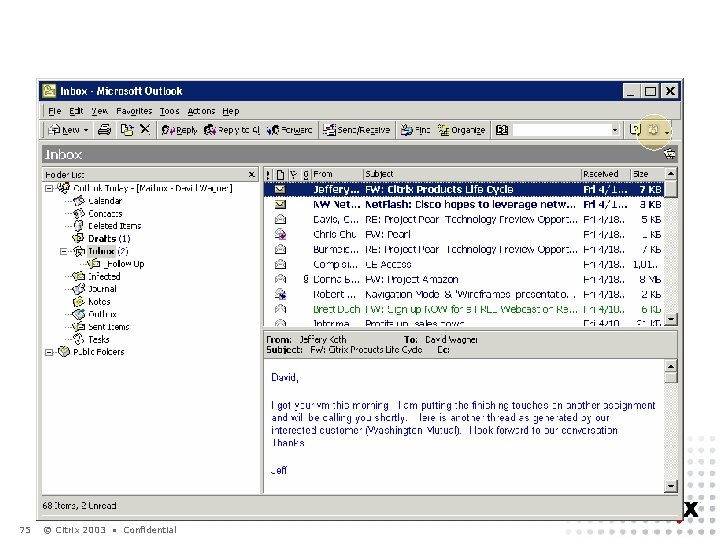Click the Reply to All button
Image resolution: width=720 pixels, height=540 pixels.
231,130
